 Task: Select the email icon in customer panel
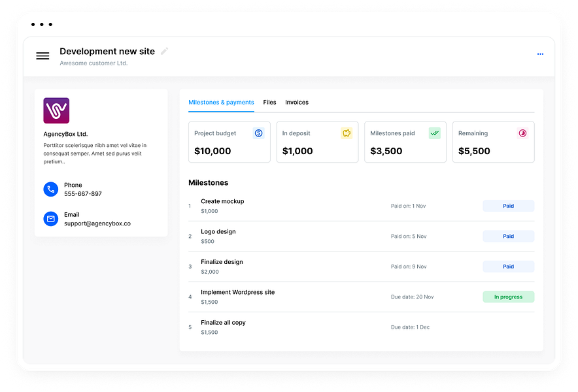tap(51, 219)
